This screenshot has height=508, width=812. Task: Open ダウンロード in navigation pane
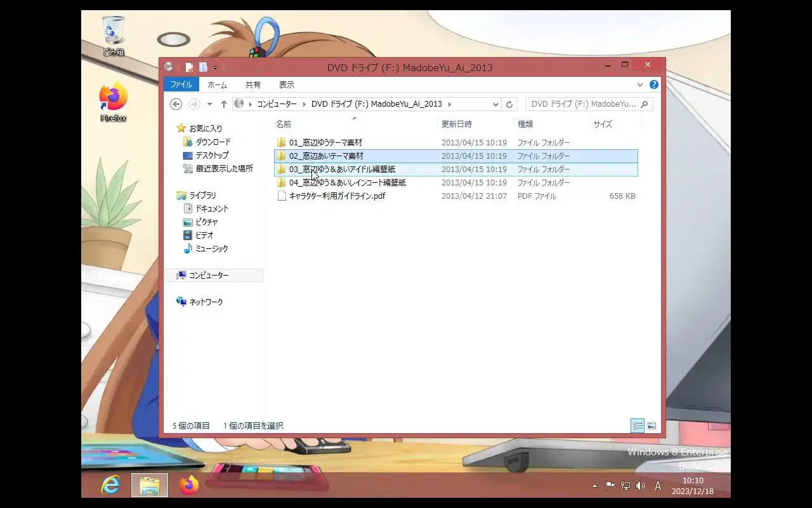coord(207,142)
